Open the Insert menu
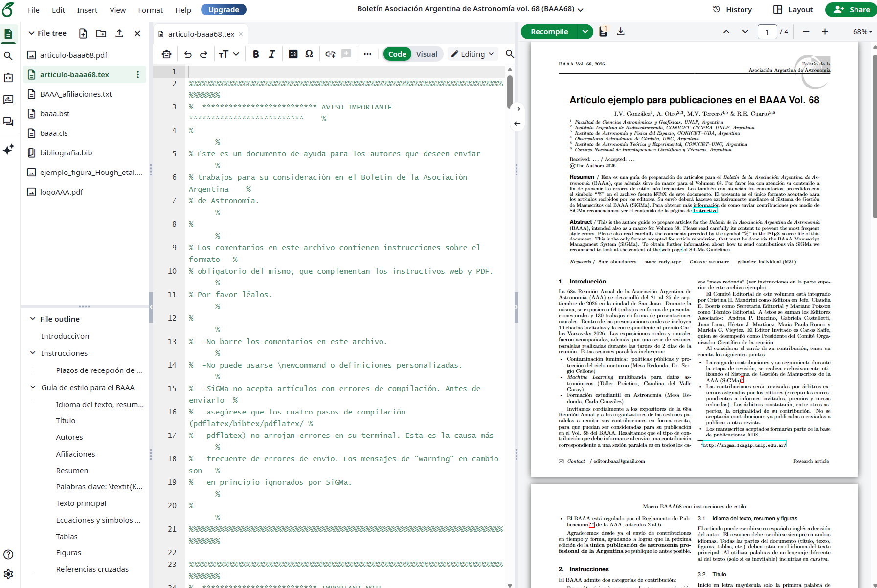 tap(87, 10)
